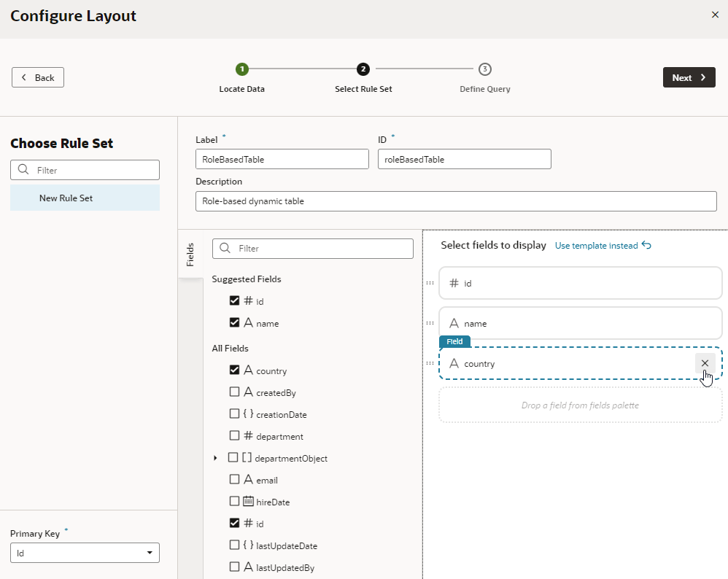Click the fields Filter magnifier icon
The height and width of the screenshot is (579, 728).
[x=225, y=248]
